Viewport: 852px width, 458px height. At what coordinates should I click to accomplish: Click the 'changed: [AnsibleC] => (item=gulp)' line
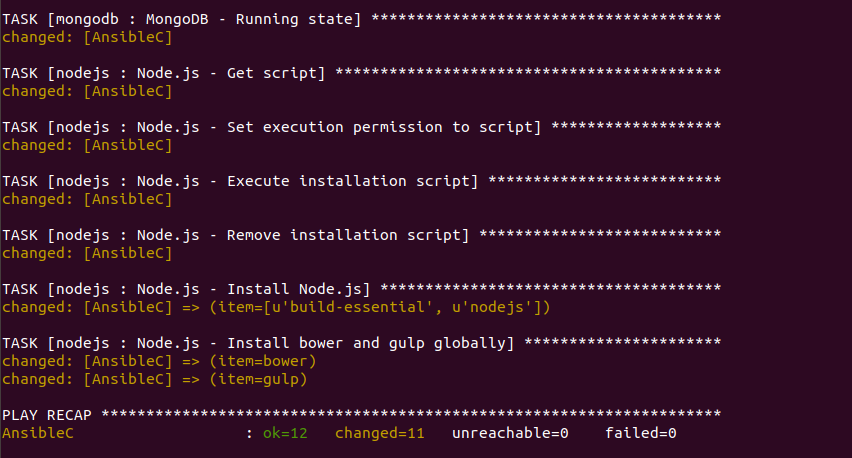pos(155,379)
